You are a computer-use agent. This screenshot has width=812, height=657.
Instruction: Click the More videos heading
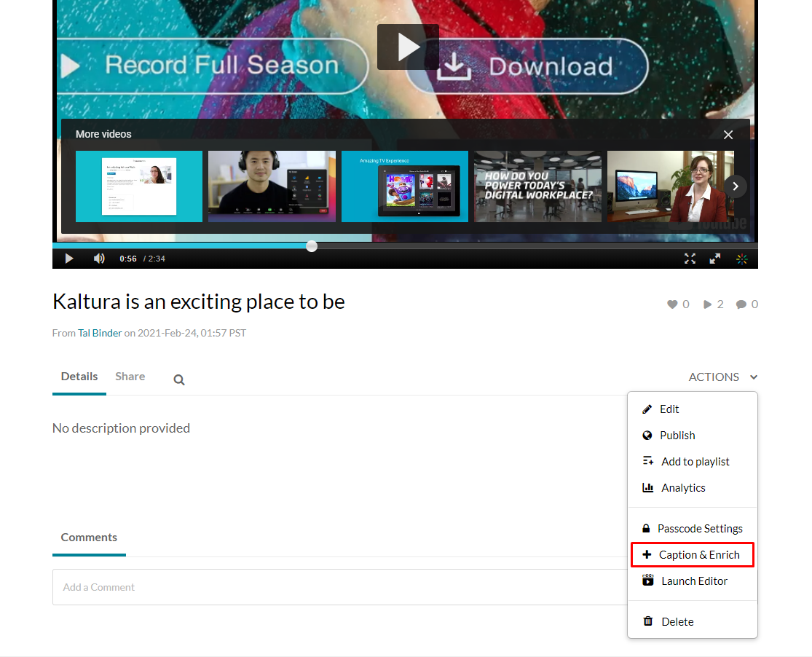[x=103, y=134]
